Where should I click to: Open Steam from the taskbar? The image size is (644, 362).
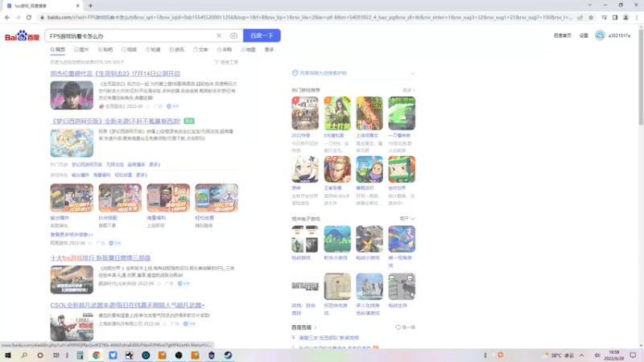tap(228, 356)
